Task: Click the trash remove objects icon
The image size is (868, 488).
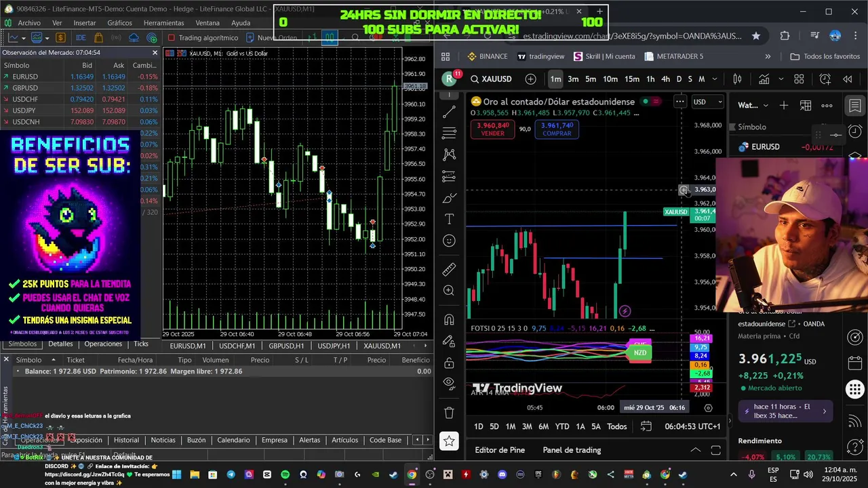Action: pos(449,412)
